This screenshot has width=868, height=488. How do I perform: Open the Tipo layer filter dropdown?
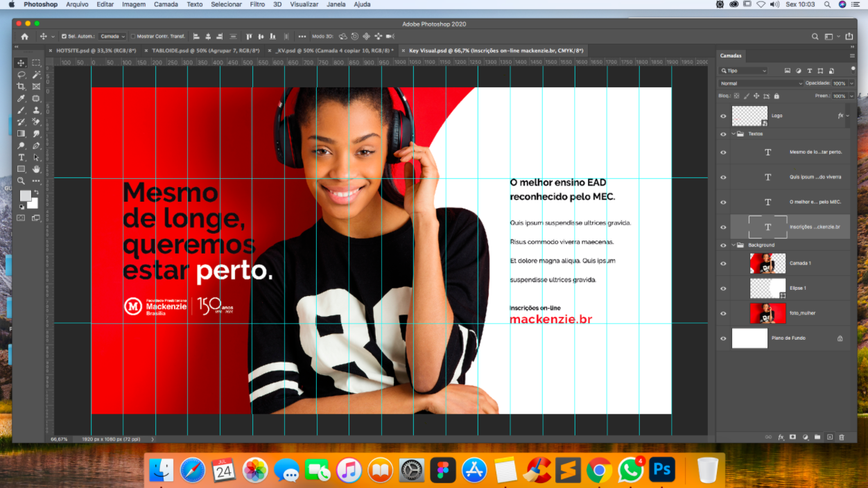pos(744,71)
